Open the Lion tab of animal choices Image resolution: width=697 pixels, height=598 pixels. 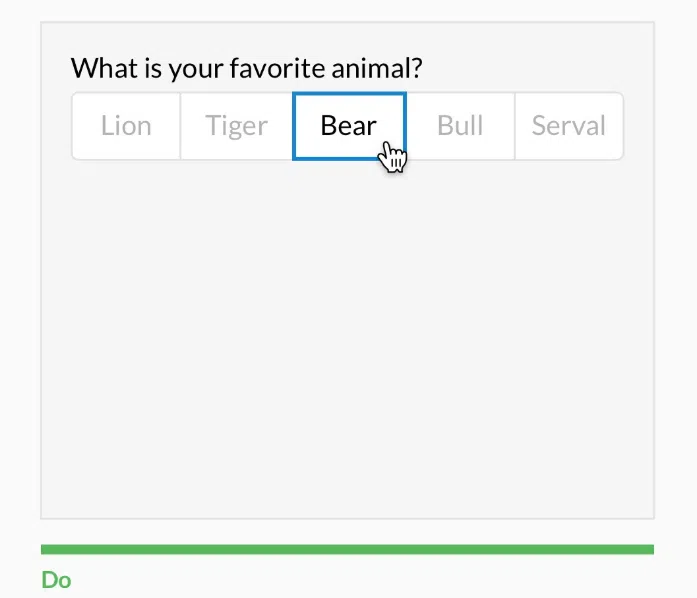[x=126, y=126]
